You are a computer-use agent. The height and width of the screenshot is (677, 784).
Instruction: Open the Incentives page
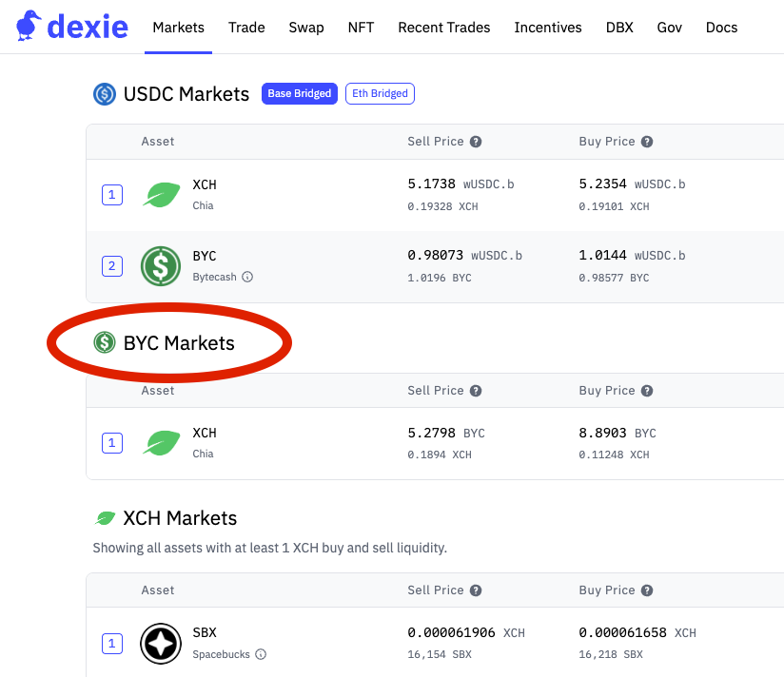[x=548, y=27]
